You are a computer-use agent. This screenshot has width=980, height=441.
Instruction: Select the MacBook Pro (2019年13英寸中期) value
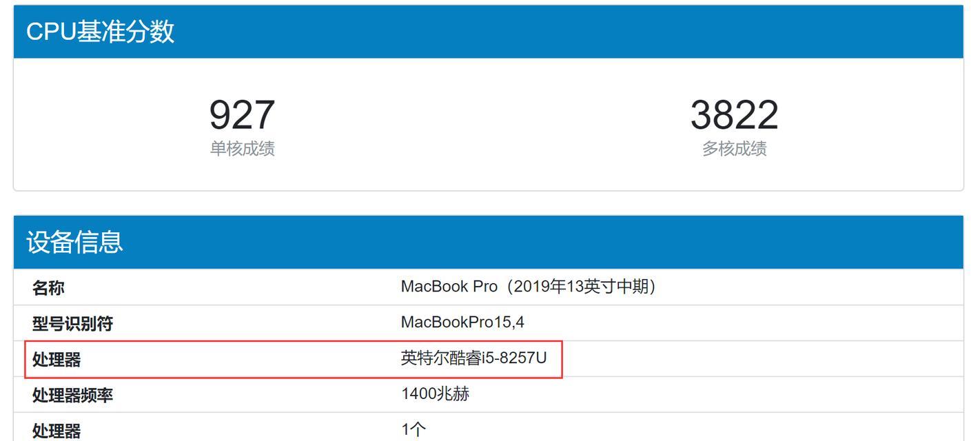pos(528,287)
